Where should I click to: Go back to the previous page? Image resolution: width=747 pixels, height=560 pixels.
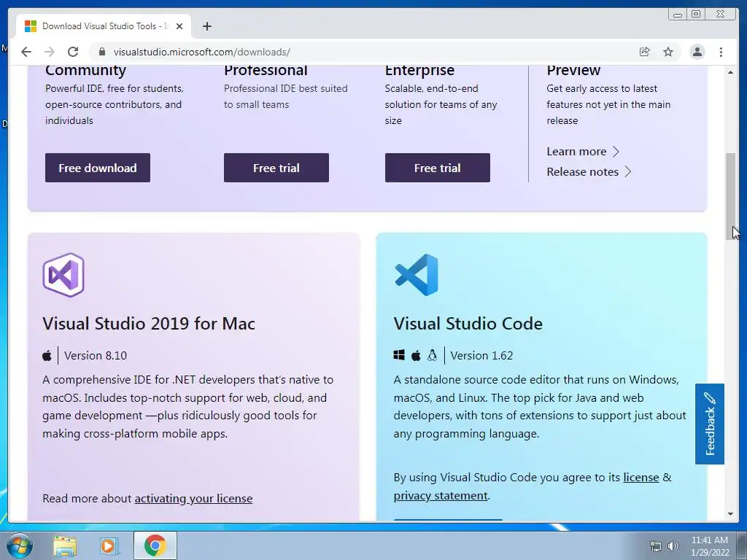(x=26, y=52)
